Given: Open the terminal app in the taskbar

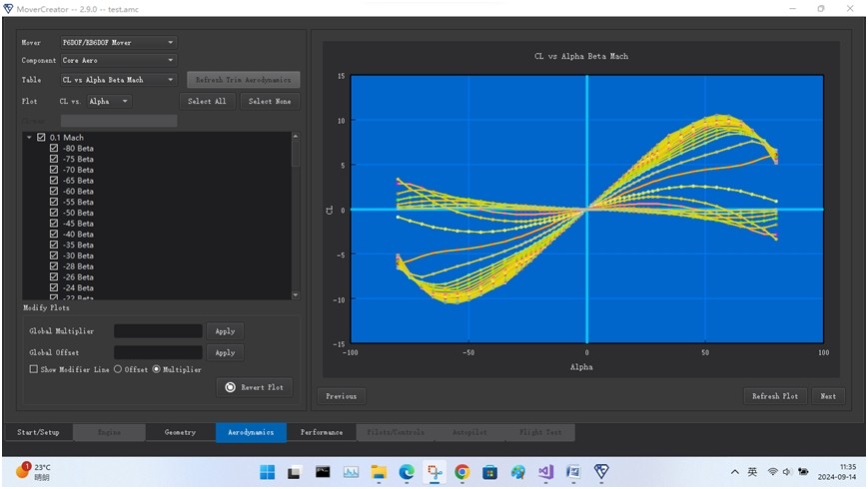Looking at the screenshot, I should pyautogui.click(x=323, y=471).
